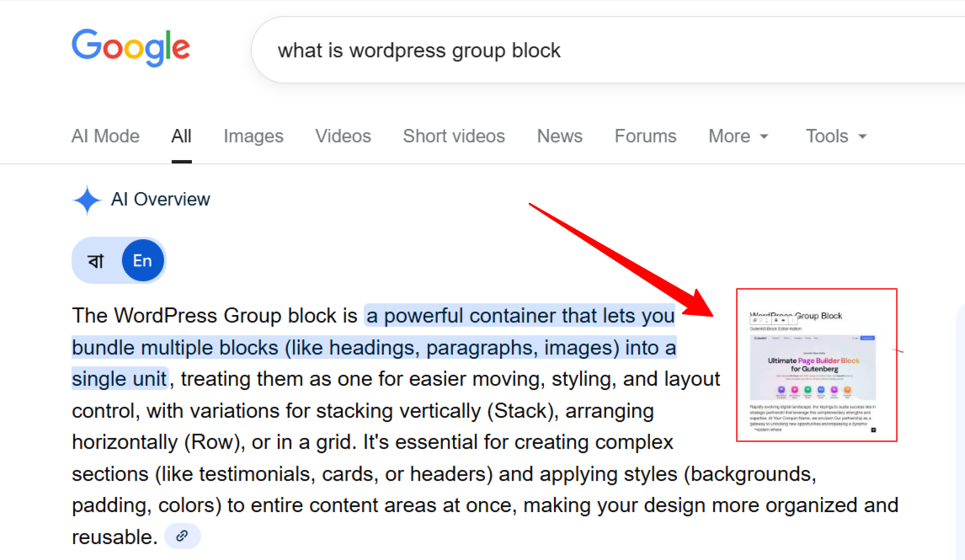Open the Images tab

pos(253,136)
